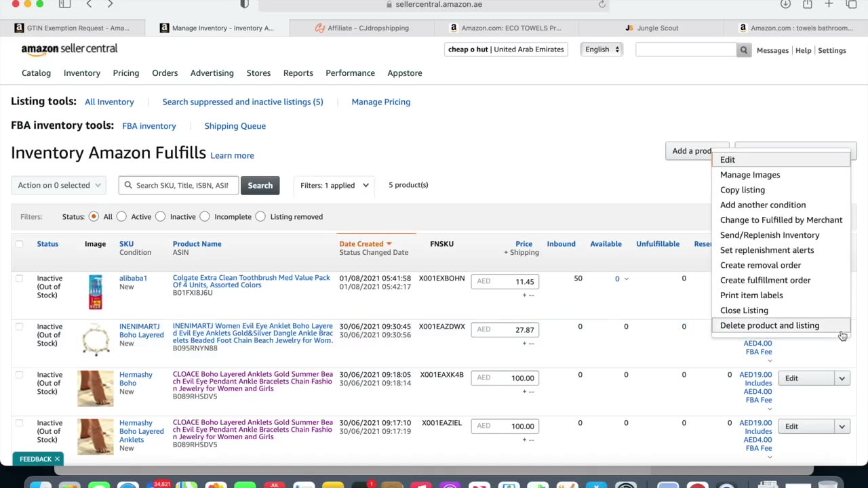Tick the checkbox for the INENIMARTJ row
The height and width of the screenshot is (488, 868).
tap(19, 327)
